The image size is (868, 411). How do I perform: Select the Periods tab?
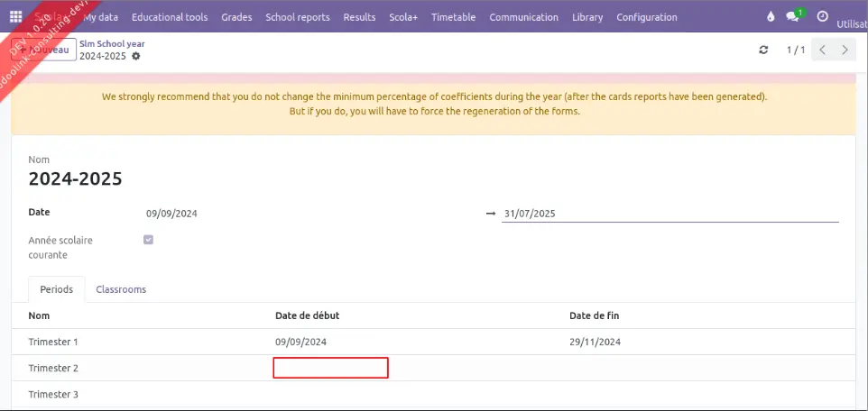tap(57, 289)
